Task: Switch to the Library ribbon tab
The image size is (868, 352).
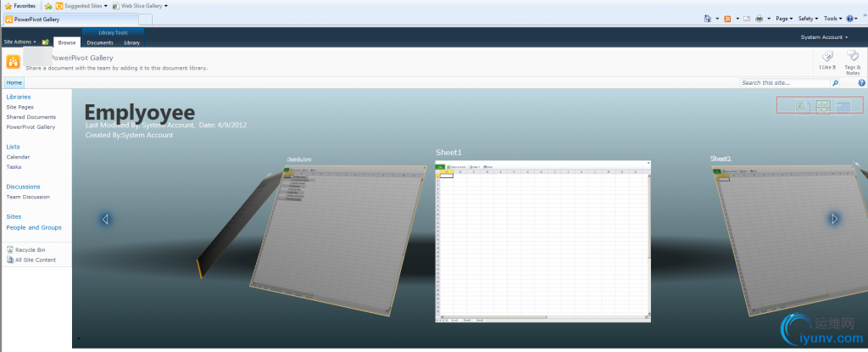Action: click(131, 42)
